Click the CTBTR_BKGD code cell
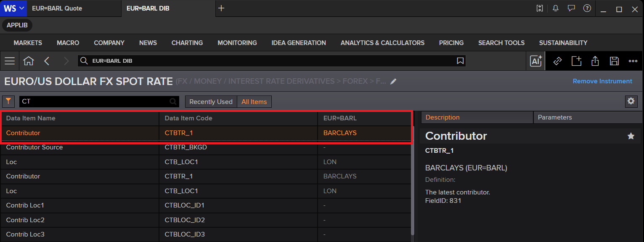644x242 pixels. (x=239, y=147)
